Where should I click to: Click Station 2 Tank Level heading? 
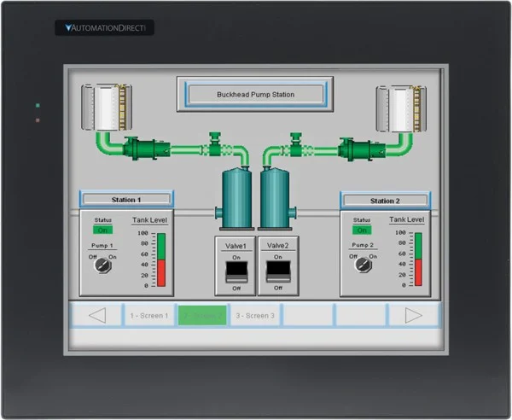tap(407, 219)
